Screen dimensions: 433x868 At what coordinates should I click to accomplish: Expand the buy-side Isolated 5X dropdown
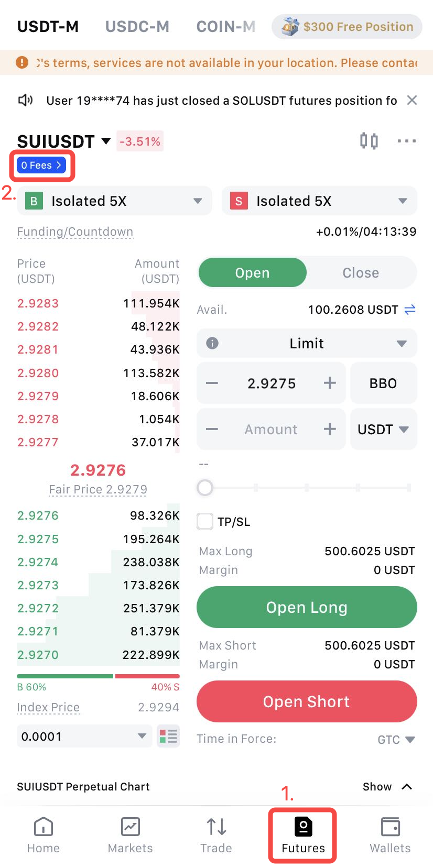[114, 201]
